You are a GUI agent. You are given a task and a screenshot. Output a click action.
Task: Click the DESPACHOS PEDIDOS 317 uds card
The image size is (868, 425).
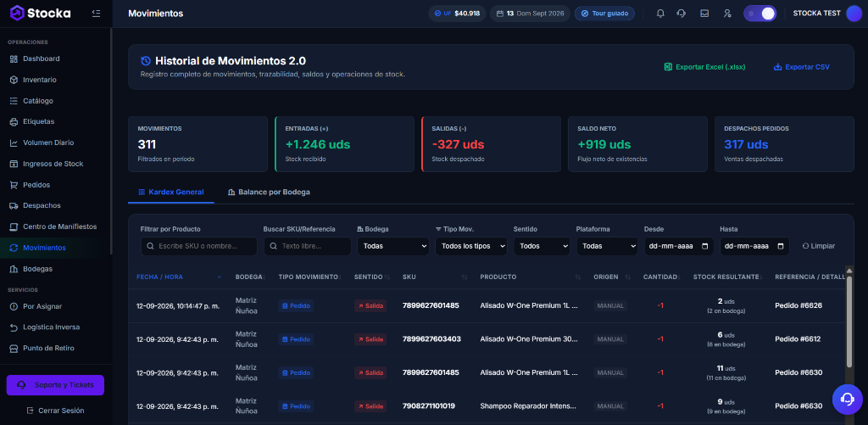(x=784, y=144)
